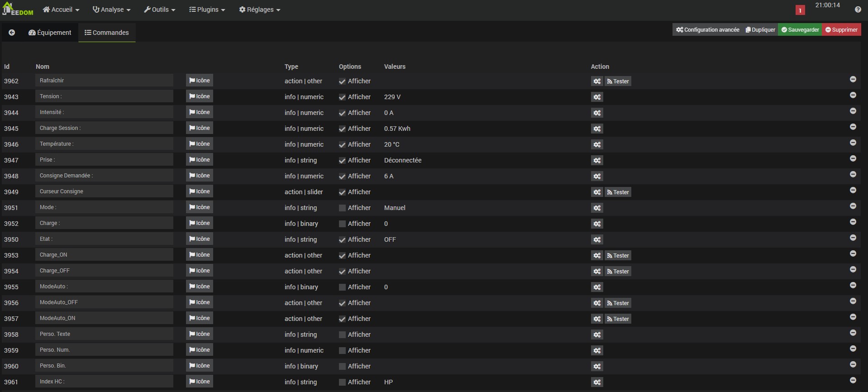Open gear settings for Tension row
The height and width of the screenshot is (392, 868).
[x=597, y=97]
